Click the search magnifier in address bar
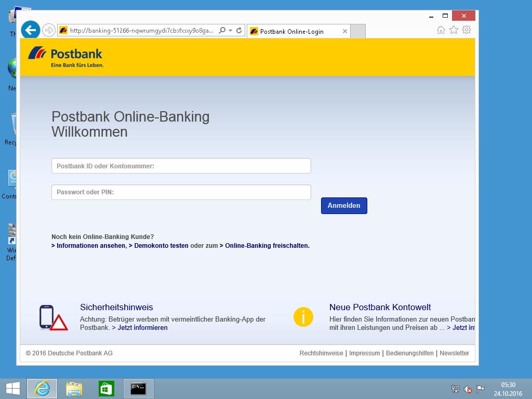This screenshot has height=399, width=532. click(222, 30)
